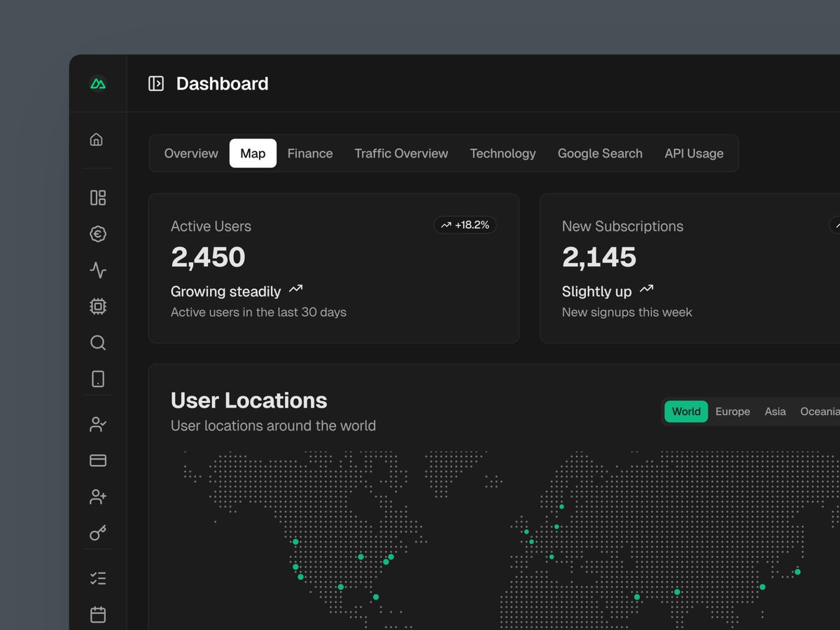Click the green mountain logo icon

[x=98, y=84]
